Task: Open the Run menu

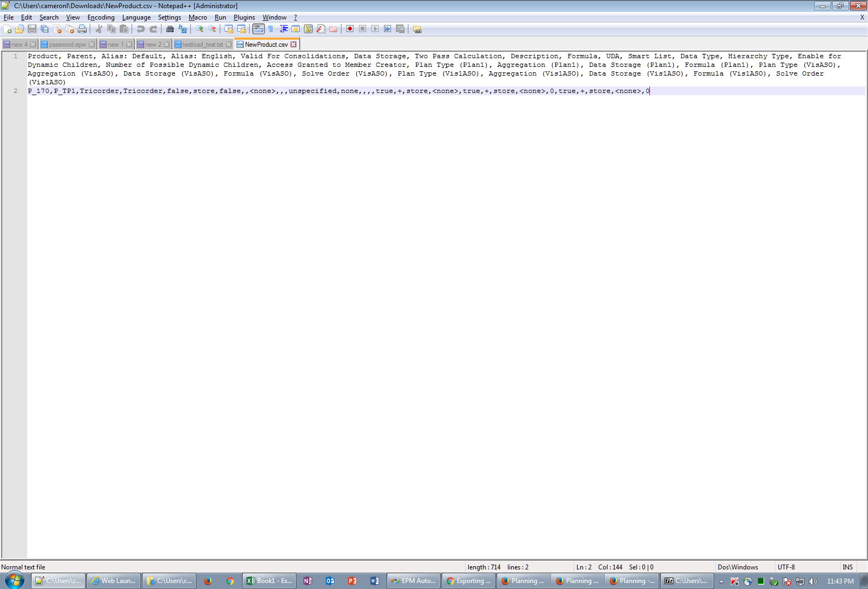Action: point(220,17)
